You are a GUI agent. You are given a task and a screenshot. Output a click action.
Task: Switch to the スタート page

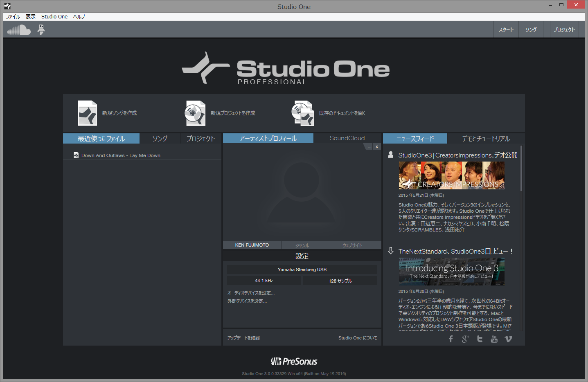[506, 30]
